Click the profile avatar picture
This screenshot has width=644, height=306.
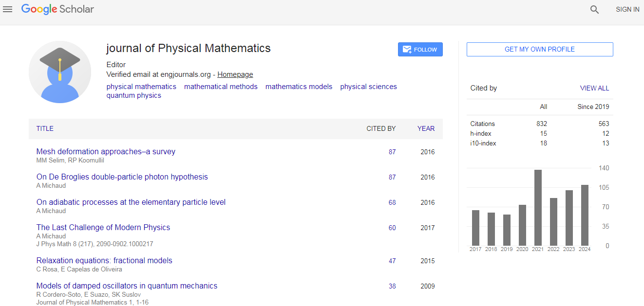pos(60,72)
